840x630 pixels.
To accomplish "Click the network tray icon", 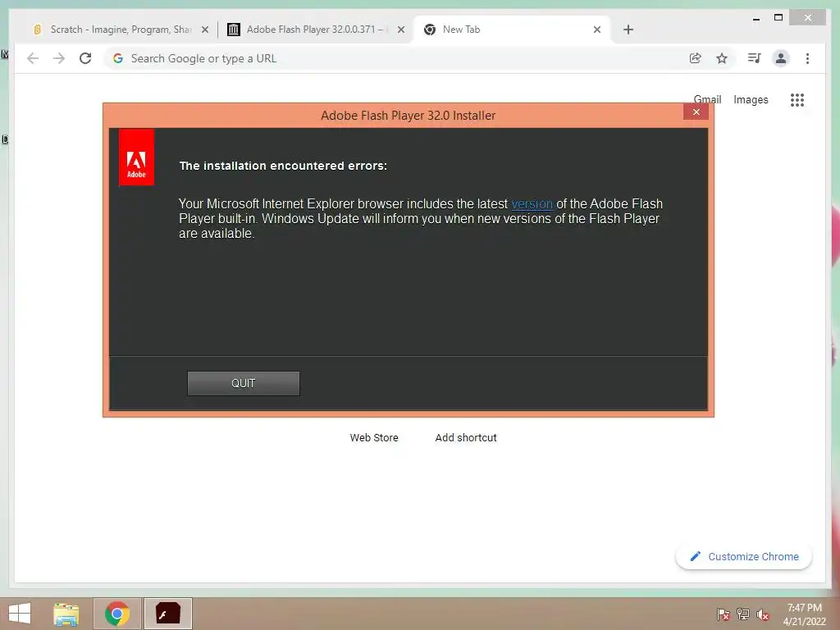I will 743,614.
